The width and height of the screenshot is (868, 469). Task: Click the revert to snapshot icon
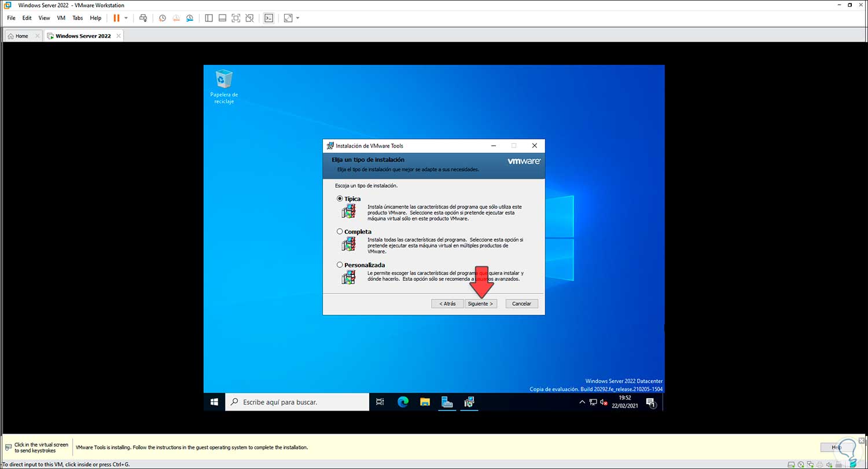pos(176,18)
